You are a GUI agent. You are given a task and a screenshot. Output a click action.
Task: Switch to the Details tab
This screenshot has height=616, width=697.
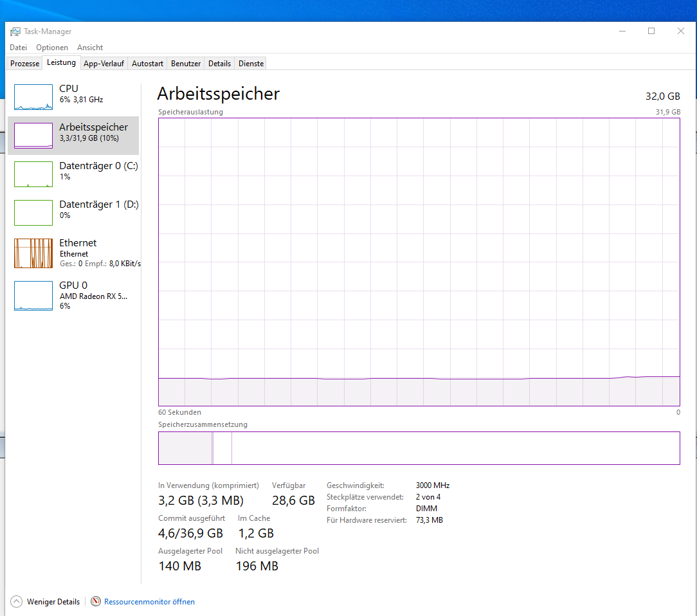click(x=220, y=64)
